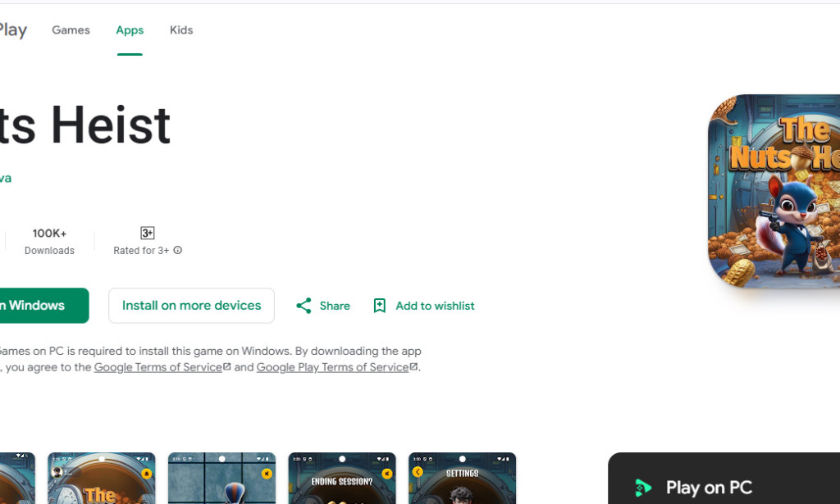
Task: Select the Apps tab
Action: coord(130,30)
